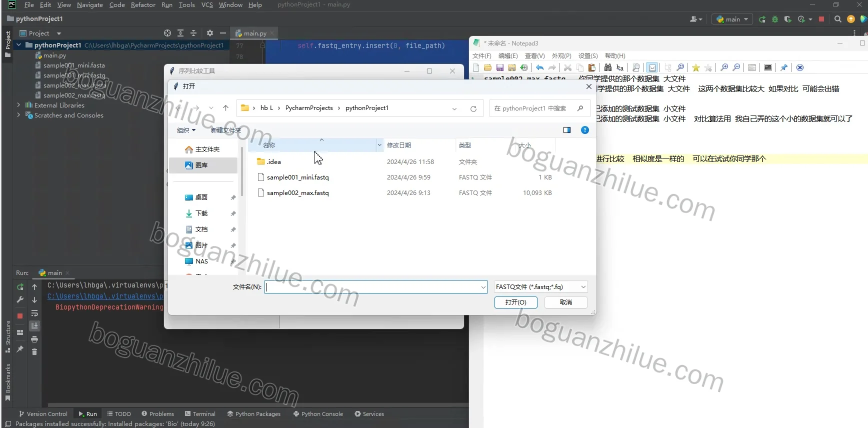
Task: Open the FASTQ file type filter dropdown
Action: 540,287
